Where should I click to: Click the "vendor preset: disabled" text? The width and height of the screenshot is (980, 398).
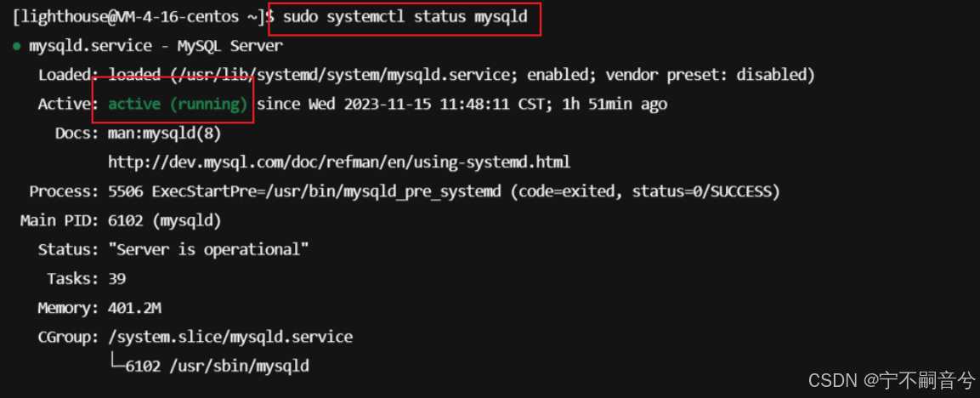pos(710,75)
